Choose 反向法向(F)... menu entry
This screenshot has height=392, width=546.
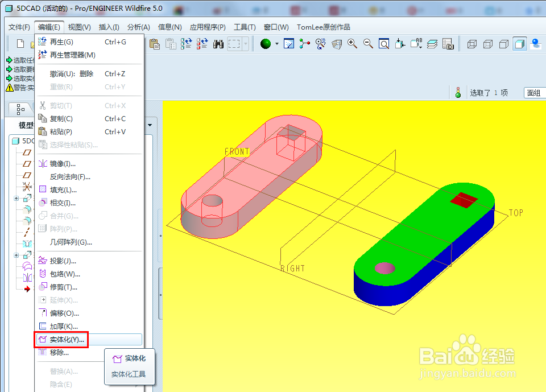90,177
